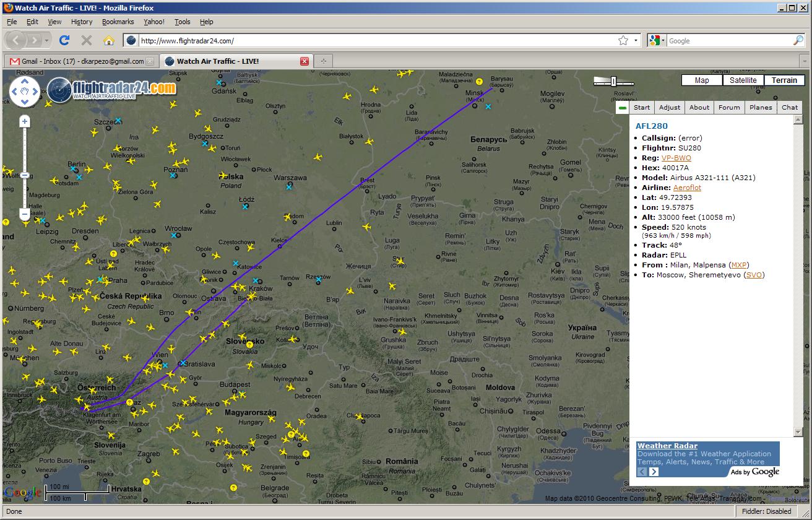812x520 pixels.
Task: Open a new tab with the plus button
Action: (x=323, y=61)
